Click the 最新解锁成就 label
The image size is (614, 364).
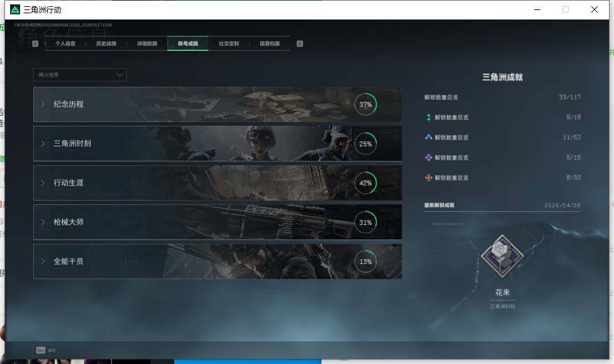pyautogui.click(x=439, y=205)
